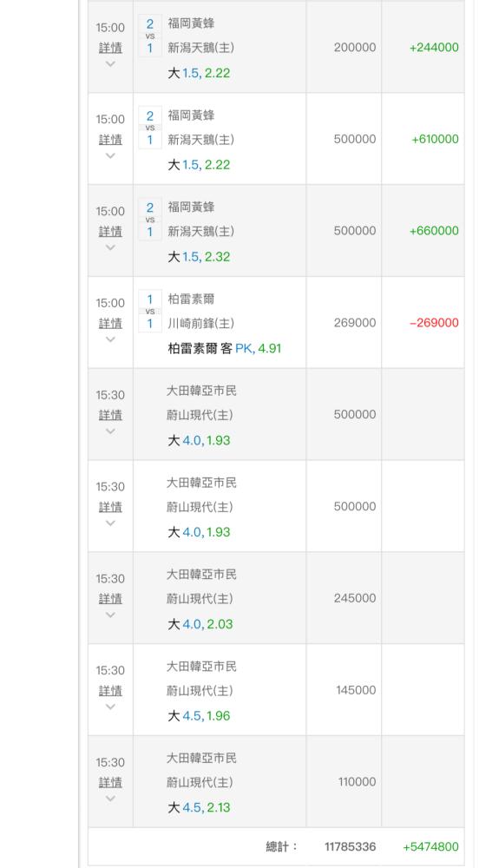Click the -269000 loss amount
This screenshot has width=479, height=868.
click(x=434, y=323)
